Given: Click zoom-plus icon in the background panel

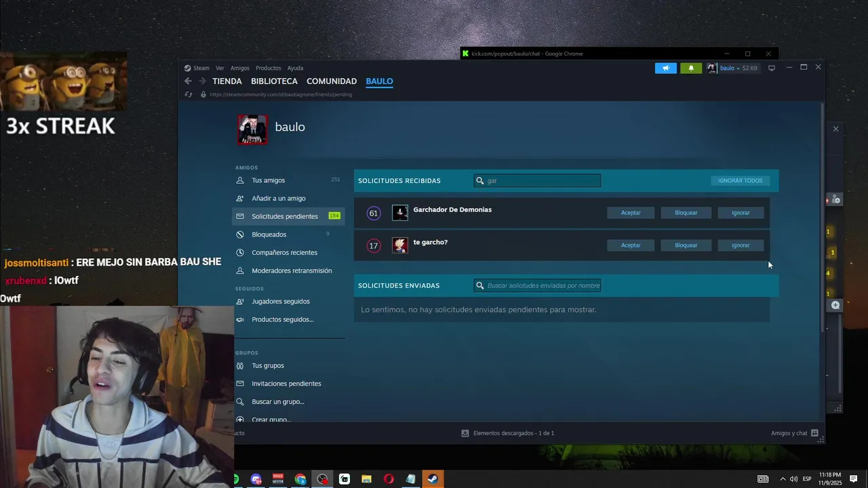Looking at the screenshot, I should (835, 305).
